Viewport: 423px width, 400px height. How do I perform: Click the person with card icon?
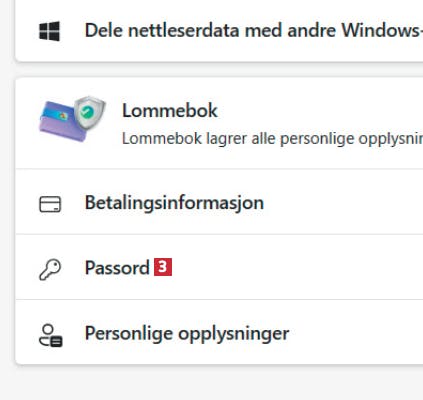pos(50,335)
